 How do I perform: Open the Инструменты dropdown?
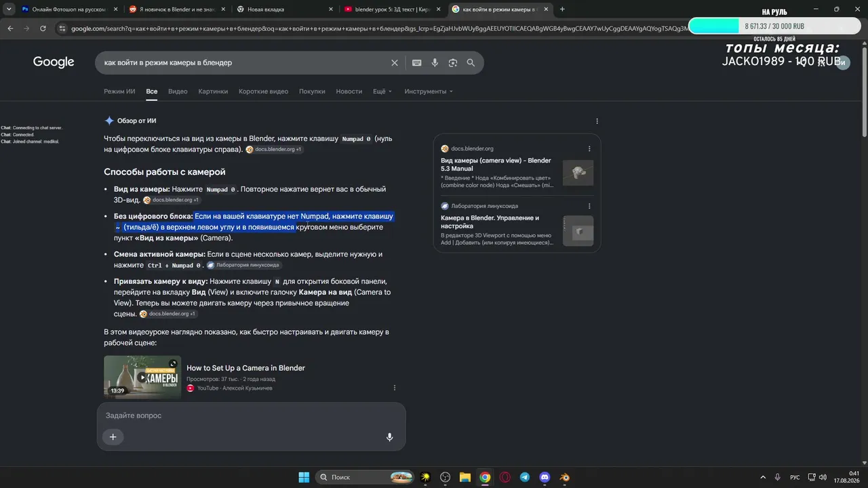429,91
